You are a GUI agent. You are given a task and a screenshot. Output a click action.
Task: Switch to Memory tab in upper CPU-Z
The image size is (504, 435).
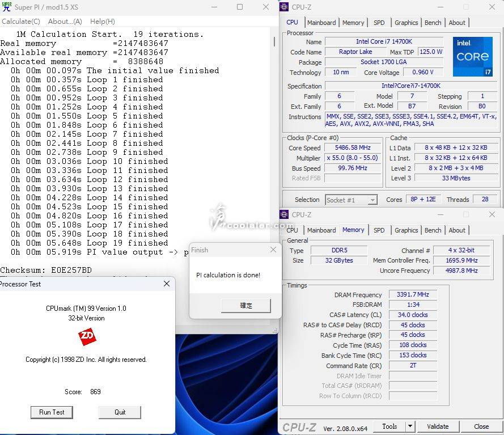[x=353, y=23]
